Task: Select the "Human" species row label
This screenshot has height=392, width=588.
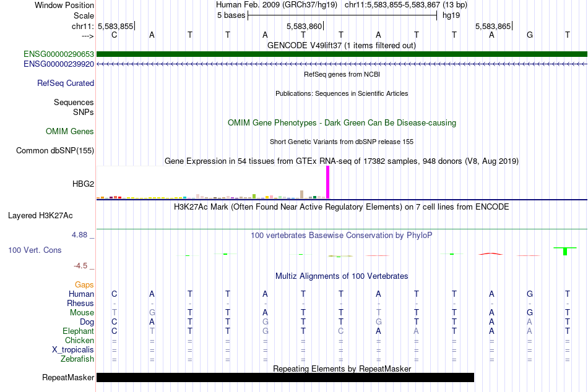Action: (81, 294)
